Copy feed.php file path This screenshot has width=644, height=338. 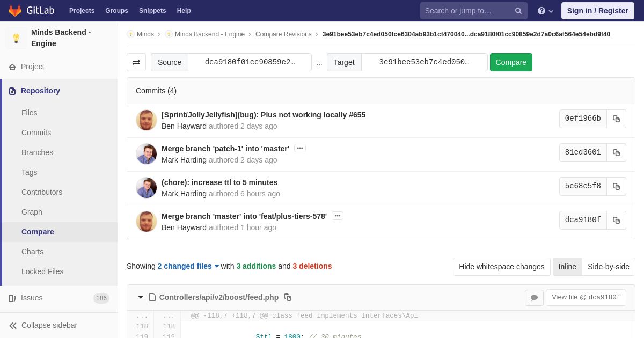pos(288,297)
